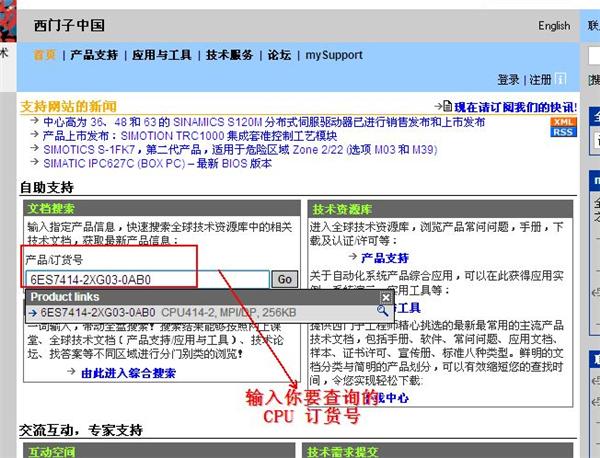The width and height of the screenshot is (600, 458).
Task: Open 产品支持 link in 技术资源库
Action: coord(385,258)
